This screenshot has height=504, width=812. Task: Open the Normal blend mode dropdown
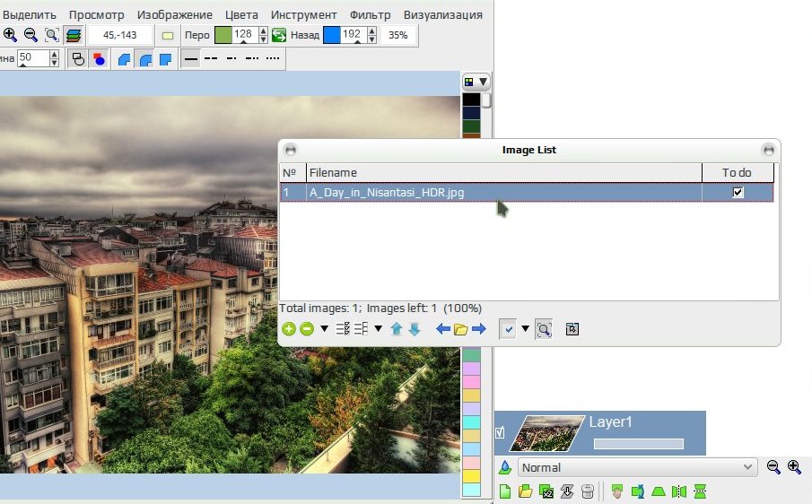(637, 467)
